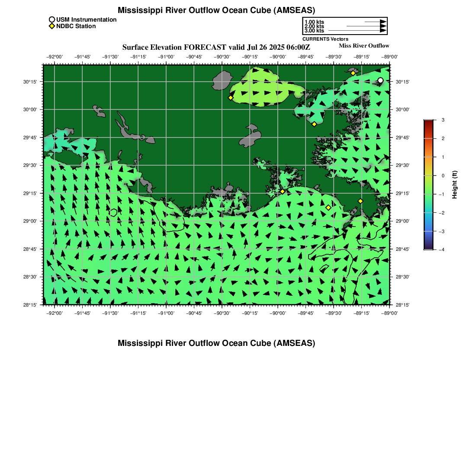The width and height of the screenshot is (476, 454).
Task: Click the 1.00 kts current vector arrow
Action: 375,22
